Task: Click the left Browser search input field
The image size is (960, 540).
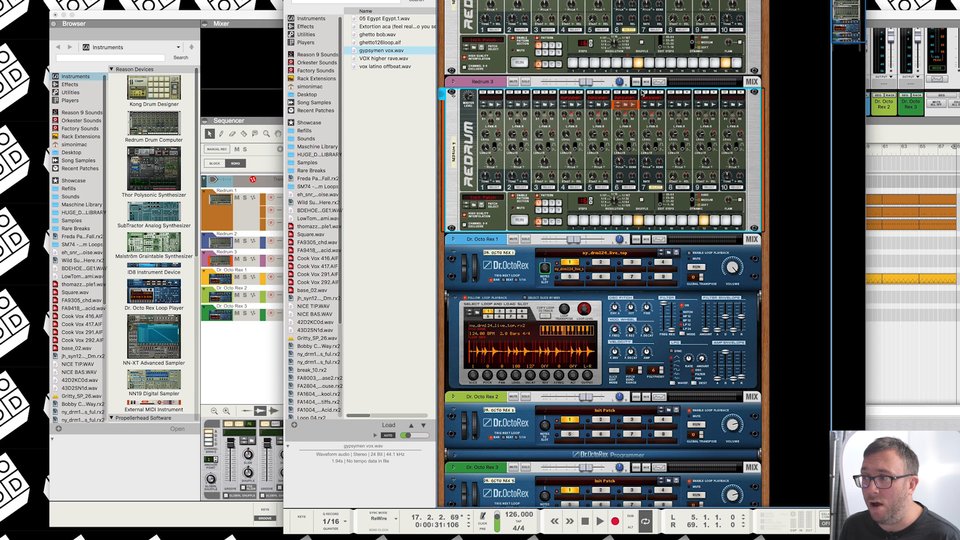Action: pyautogui.click(x=111, y=58)
